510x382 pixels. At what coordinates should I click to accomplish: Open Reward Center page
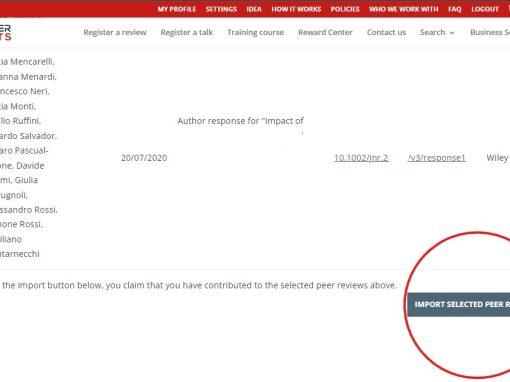click(x=325, y=32)
